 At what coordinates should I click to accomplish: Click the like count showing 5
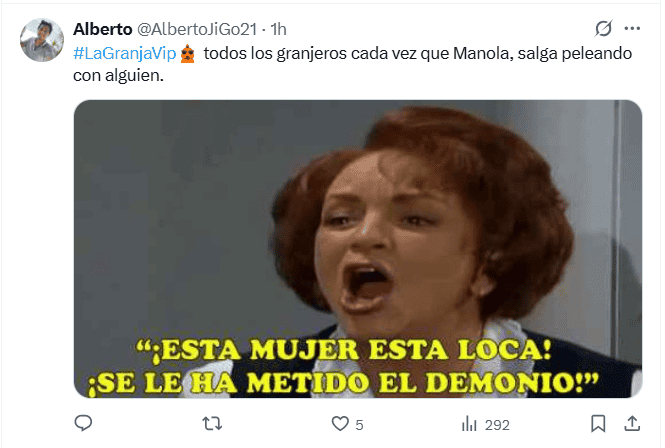(x=359, y=425)
